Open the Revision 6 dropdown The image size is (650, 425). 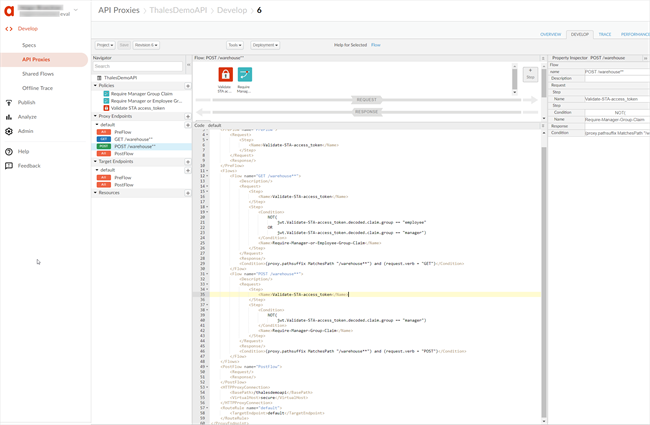(x=147, y=45)
